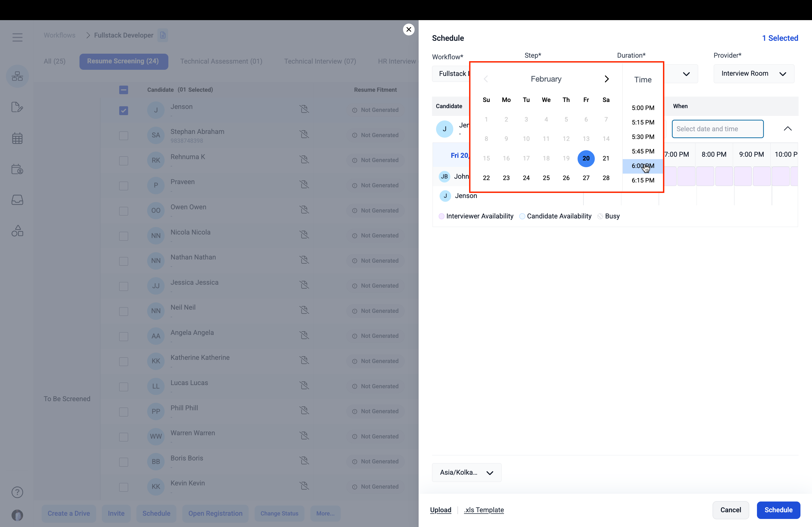Open the workflows hierarchy sidebar icon
812x527 pixels.
[17, 76]
